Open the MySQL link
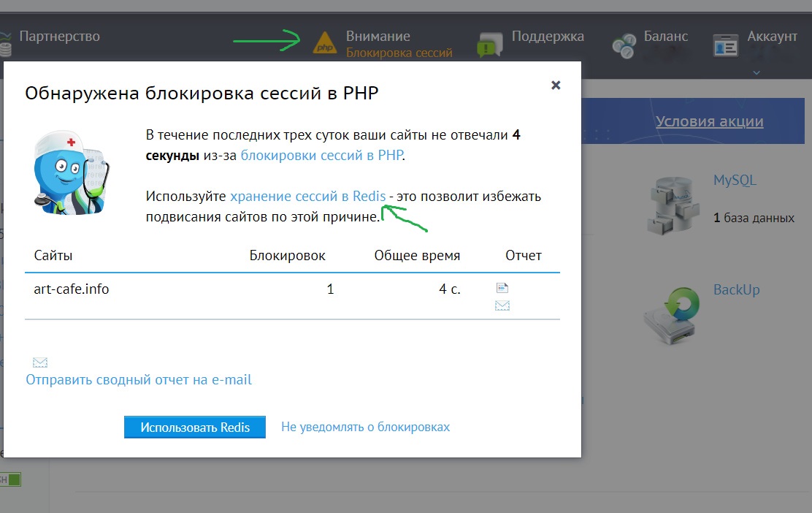This screenshot has height=513, width=812. (735, 180)
